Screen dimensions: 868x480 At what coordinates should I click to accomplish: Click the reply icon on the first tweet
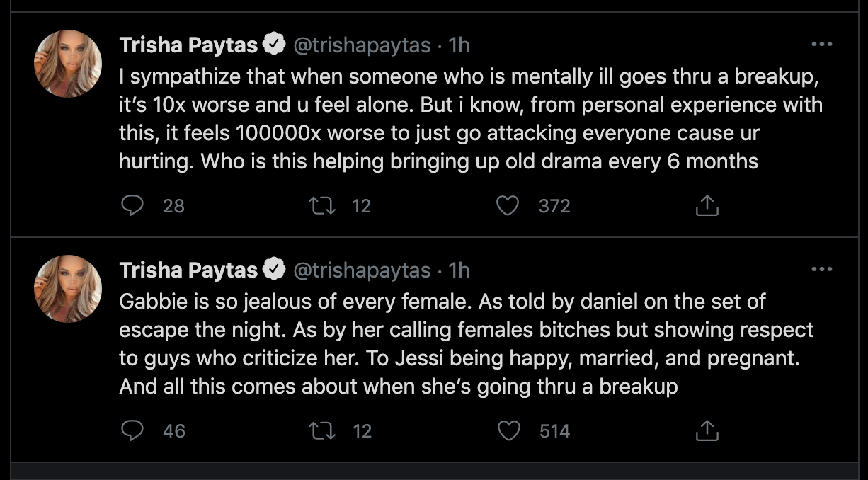(x=133, y=205)
